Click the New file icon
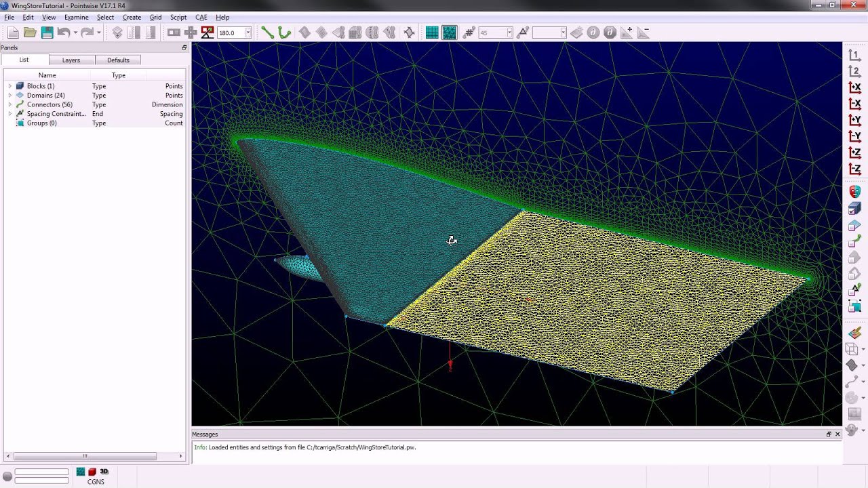This screenshot has width=868, height=488. (x=13, y=33)
